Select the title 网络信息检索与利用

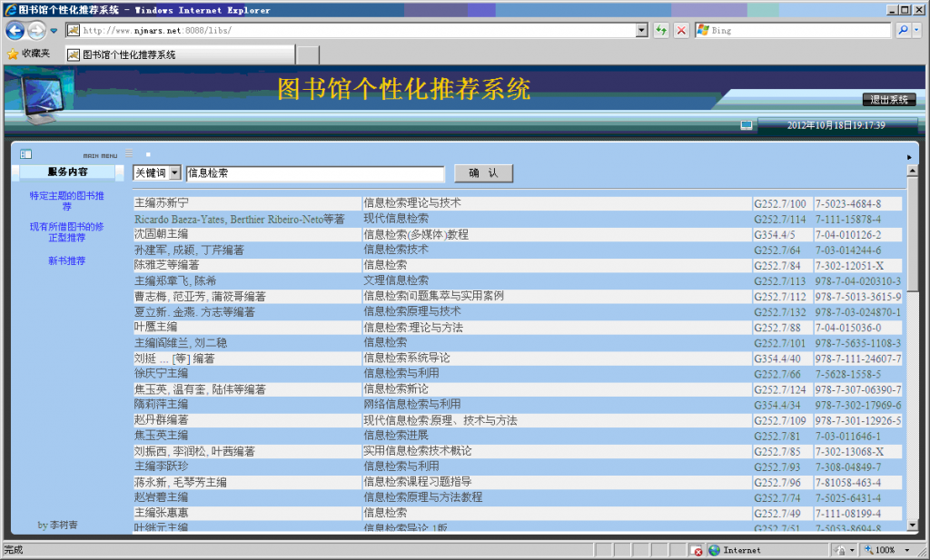[x=412, y=404]
